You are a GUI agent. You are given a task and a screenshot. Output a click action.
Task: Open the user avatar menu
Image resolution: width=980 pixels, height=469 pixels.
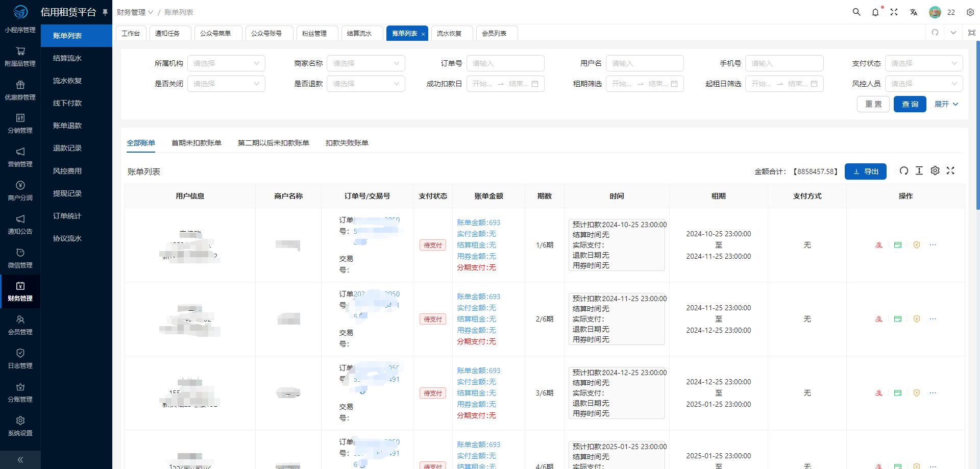tap(935, 12)
